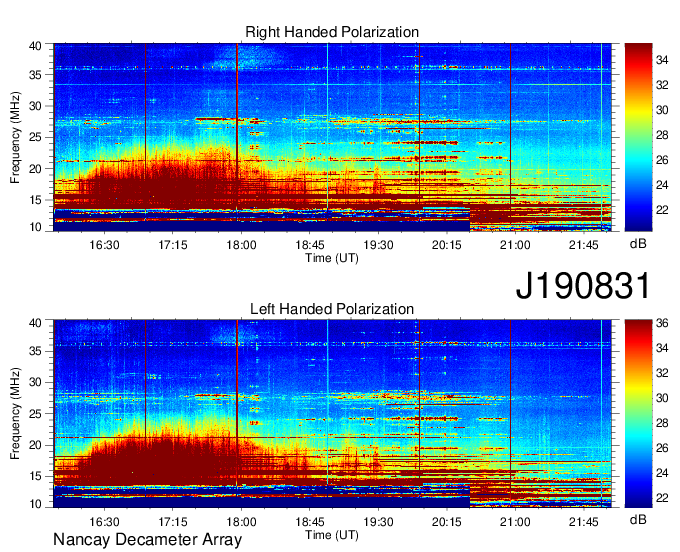Click 15 MHz tick on Left Handed frequency axis
This screenshot has width=680, height=552.
pos(35,476)
